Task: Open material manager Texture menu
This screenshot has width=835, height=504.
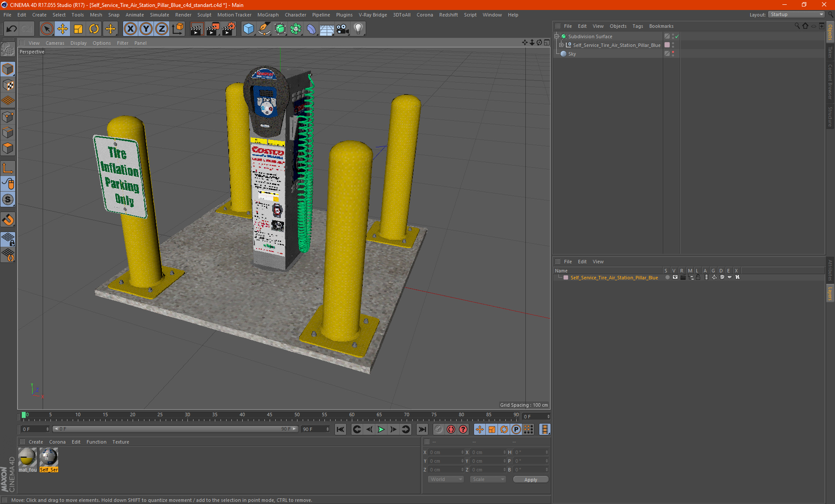Action: point(120,442)
